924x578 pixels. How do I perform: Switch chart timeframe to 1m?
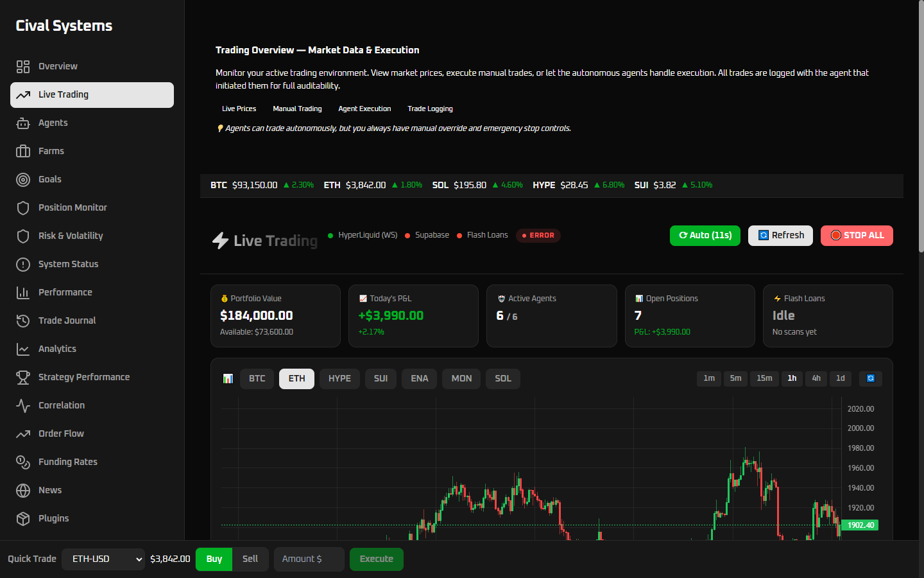coord(709,378)
